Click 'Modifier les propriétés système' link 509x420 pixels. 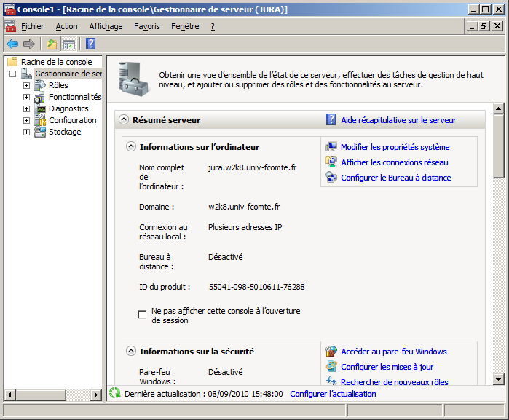click(395, 147)
